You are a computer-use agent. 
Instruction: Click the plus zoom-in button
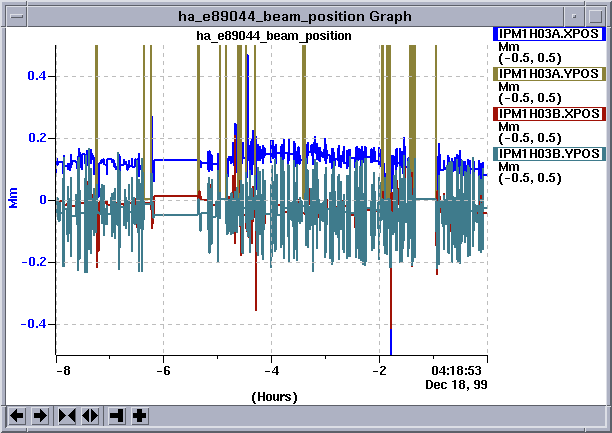(x=139, y=415)
